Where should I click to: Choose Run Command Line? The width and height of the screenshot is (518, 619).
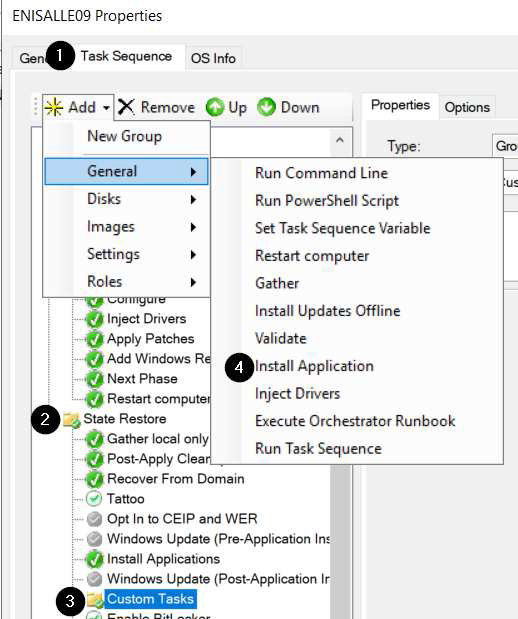(357, 173)
